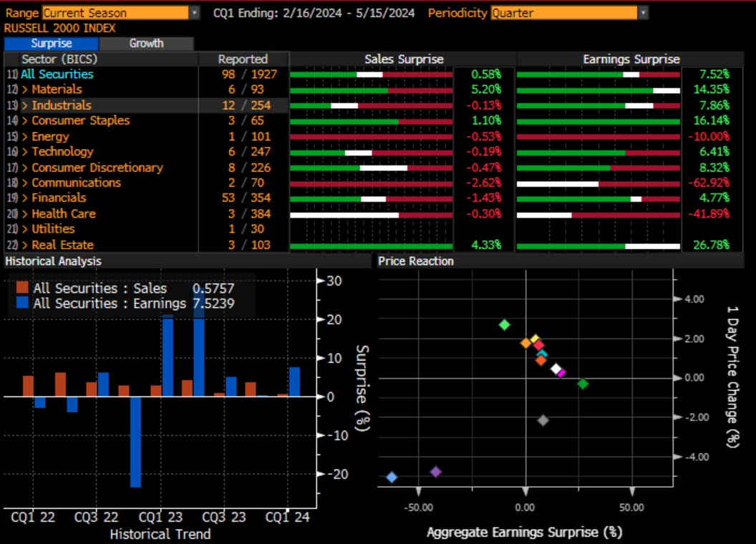Click the Materials earnings surprise bar

coord(598,90)
